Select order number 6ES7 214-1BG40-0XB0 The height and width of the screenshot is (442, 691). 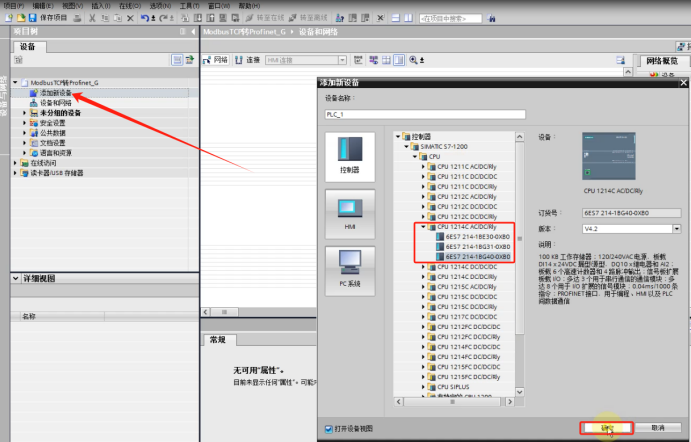pos(473,256)
